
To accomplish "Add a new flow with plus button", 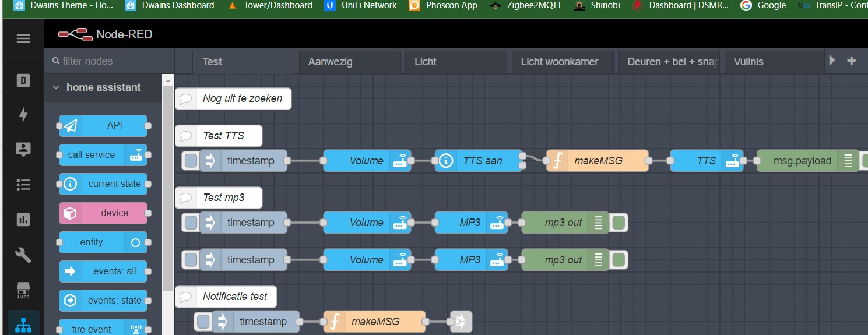I will pos(851,61).
